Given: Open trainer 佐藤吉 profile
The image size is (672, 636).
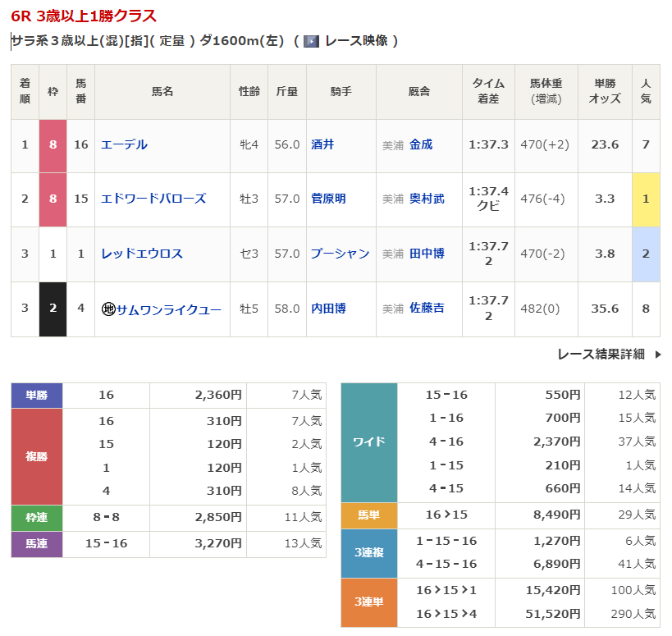Looking at the screenshot, I should [x=427, y=309].
